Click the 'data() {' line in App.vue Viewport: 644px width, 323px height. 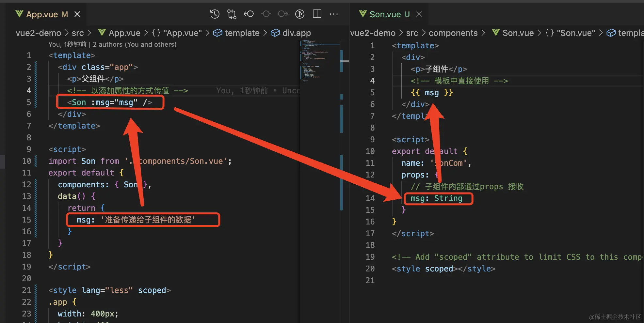[77, 196]
